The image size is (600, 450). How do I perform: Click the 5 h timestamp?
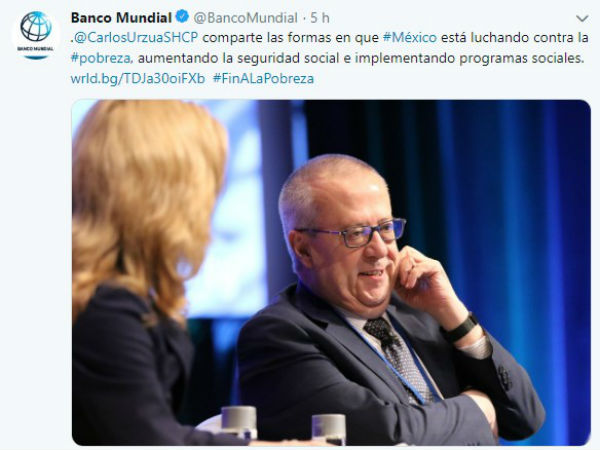[x=320, y=18]
